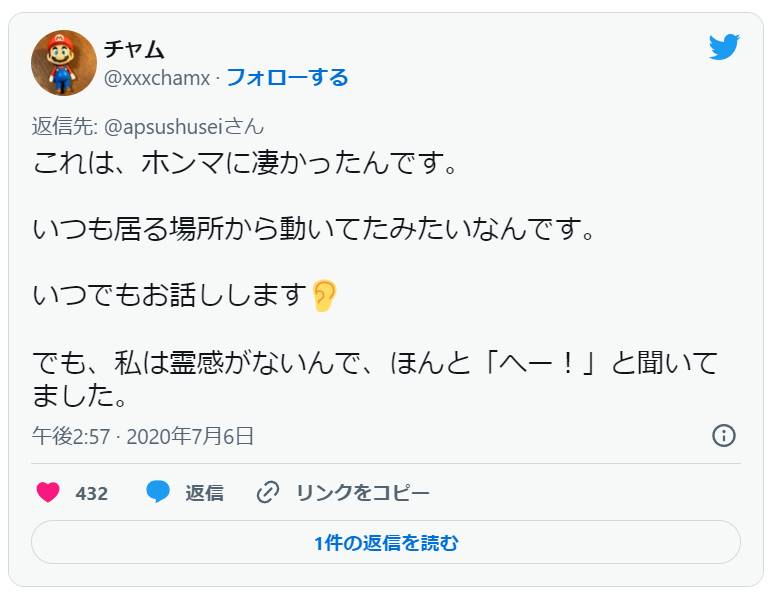This screenshot has height=595, width=770.
Task: Open the チャム display name
Action: click(134, 49)
